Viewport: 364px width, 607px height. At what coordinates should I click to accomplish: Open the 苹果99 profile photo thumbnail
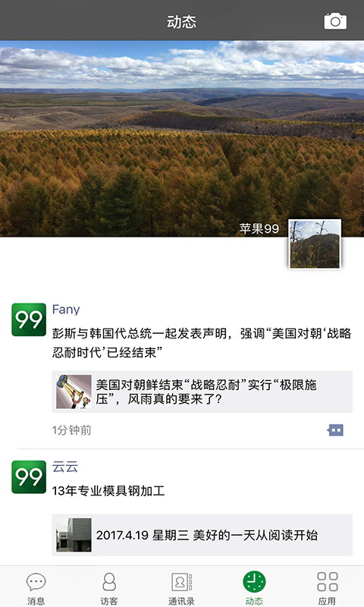click(315, 244)
